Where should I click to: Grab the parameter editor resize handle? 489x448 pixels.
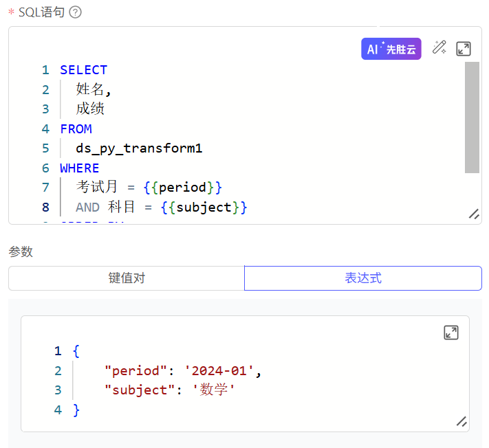click(x=461, y=421)
